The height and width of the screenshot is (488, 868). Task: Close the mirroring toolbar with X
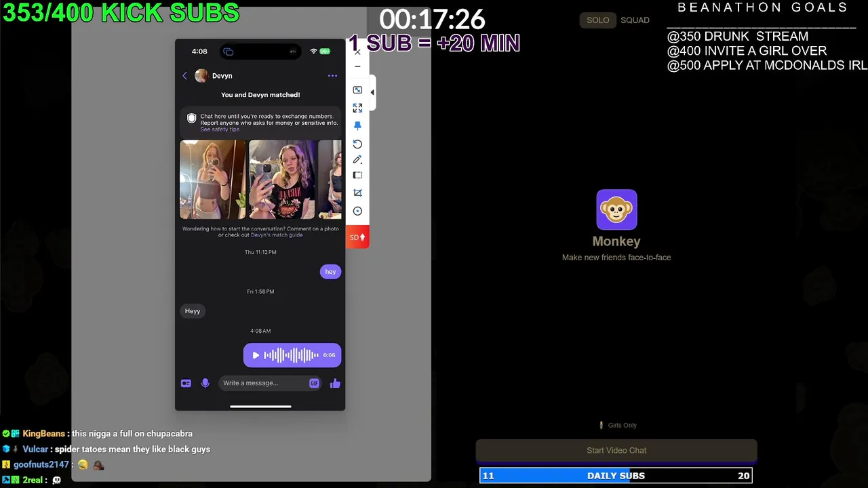(x=357, y=52)
